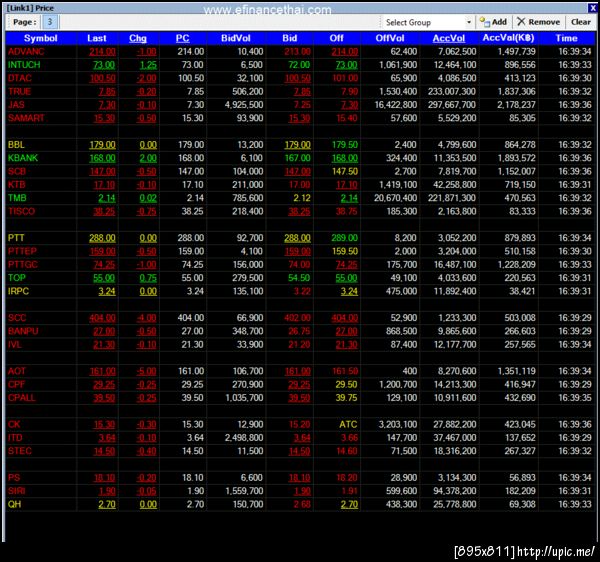The width and height of the screenshot is (600, 562).
Task: Select the AOT symbol
Action: point(16,371)
